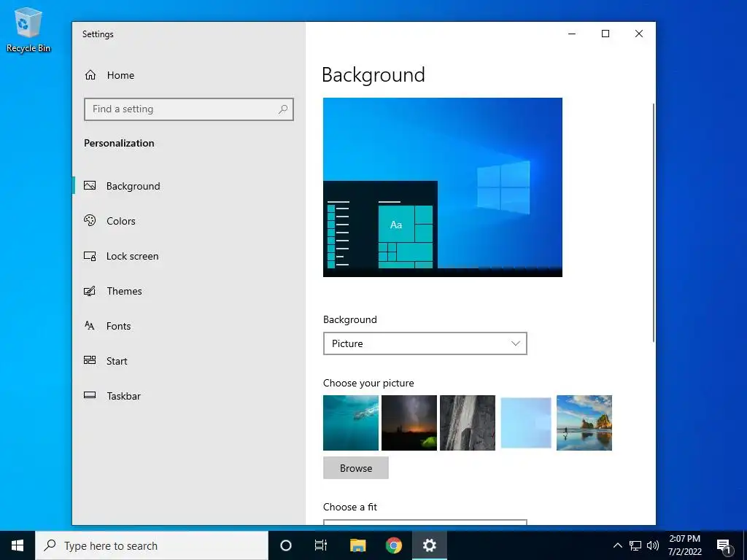Click the taskbar Type here to search box
The height and width of the screenshot is (560, 747).
pos(152,545)
